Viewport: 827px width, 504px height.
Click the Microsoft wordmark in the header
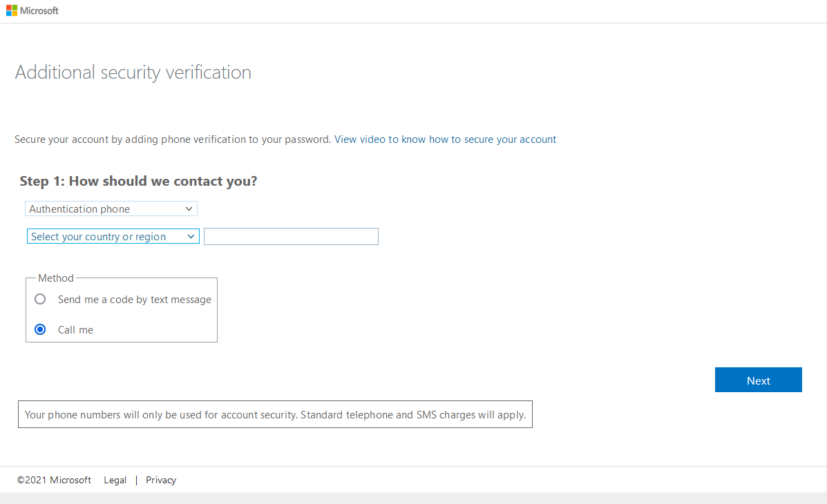point(39,10)
